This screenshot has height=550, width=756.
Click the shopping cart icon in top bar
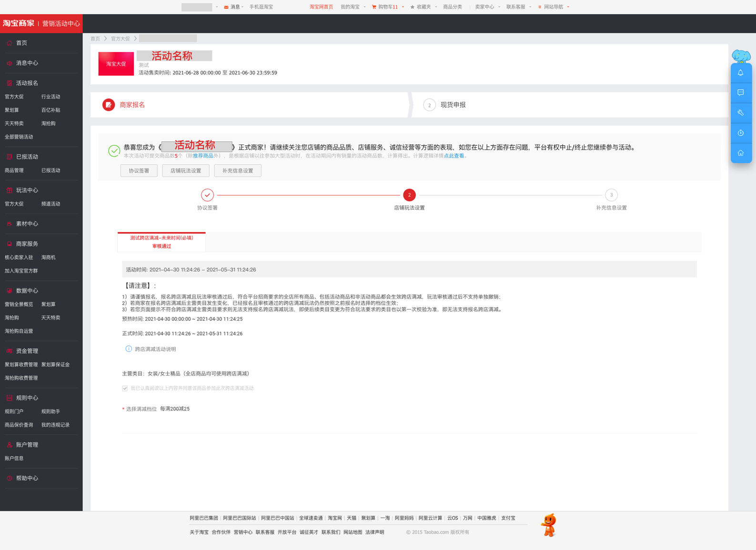click(374, 7)
